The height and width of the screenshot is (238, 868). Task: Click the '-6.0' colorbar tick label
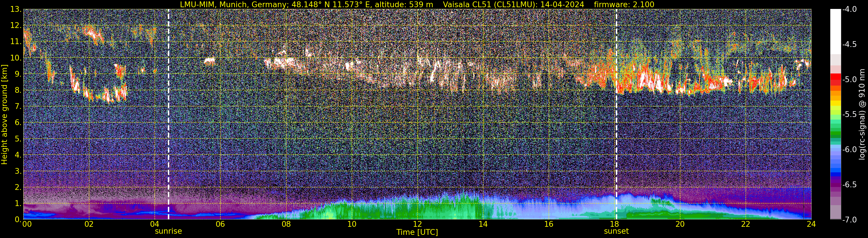(x=849, y=150)
